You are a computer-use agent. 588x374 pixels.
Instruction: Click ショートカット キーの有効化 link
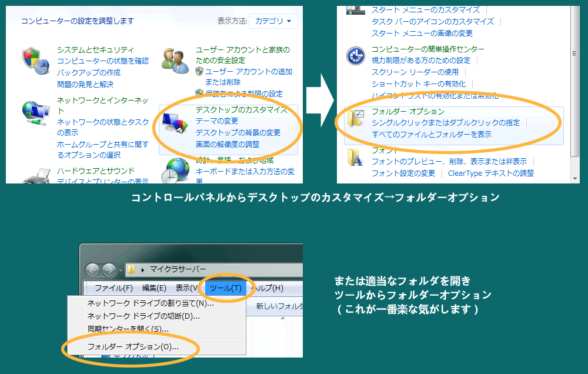419,84
